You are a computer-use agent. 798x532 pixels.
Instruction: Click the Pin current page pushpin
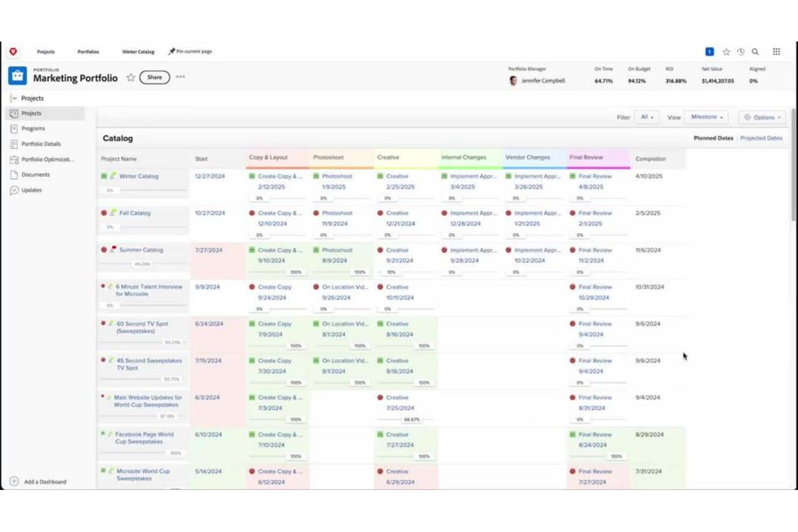pyautogui.click(x=171, y=52)
